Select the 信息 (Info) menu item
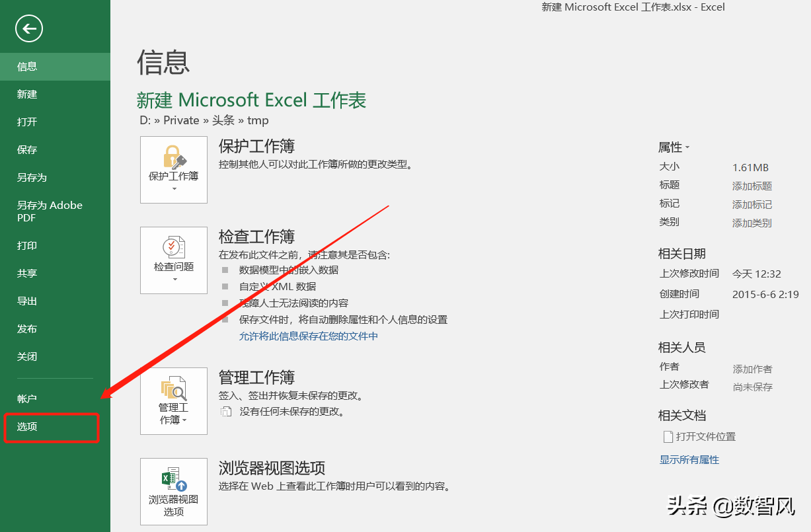Screen dimensions: 811x532 pyautogui.click(x=55, y=67)
